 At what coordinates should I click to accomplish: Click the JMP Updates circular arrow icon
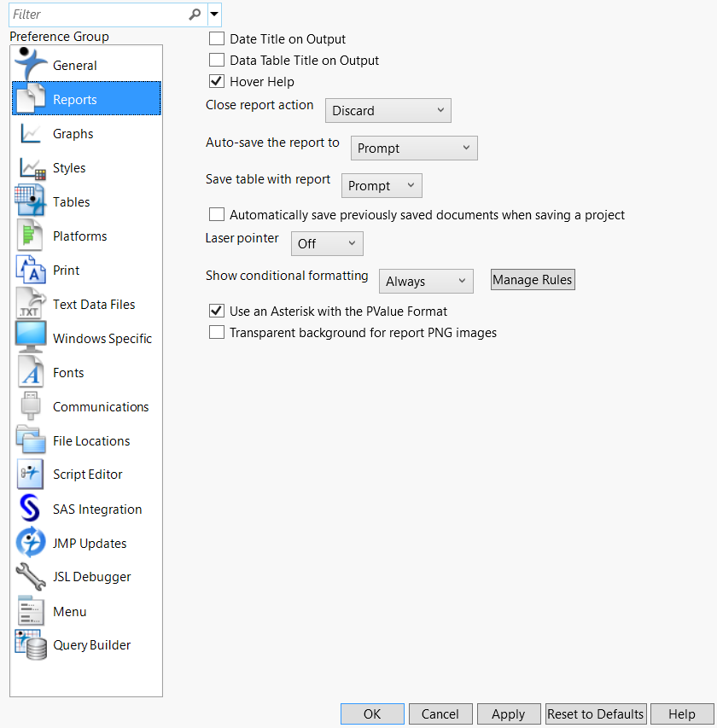point(31,542)
